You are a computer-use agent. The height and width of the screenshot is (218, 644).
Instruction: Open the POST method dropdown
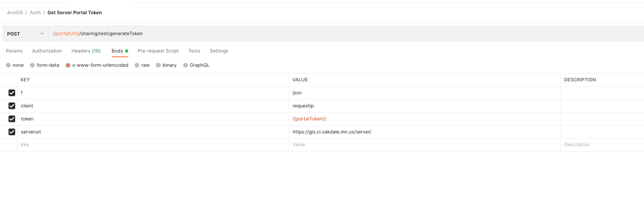click(x=26, y=34)
